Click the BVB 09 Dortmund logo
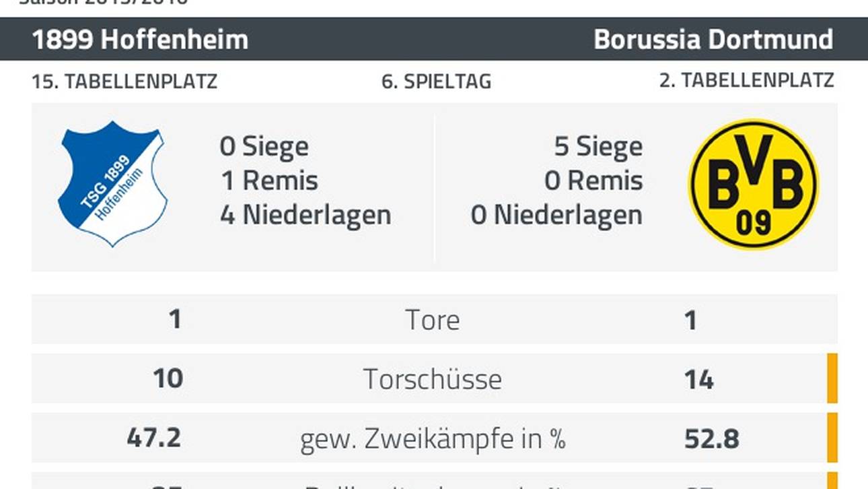The image size is (868, 489). 753,185
